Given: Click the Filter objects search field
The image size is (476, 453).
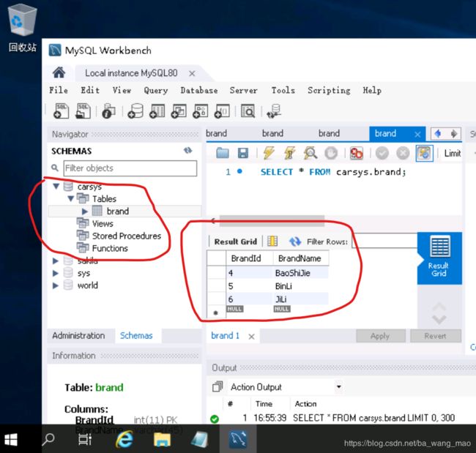Looking at the screenshot, I should tap(130, 168).
